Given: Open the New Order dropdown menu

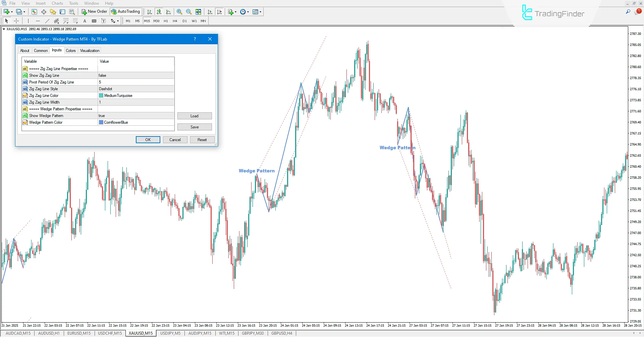Looking at the screenshot, I should (94, 11).
